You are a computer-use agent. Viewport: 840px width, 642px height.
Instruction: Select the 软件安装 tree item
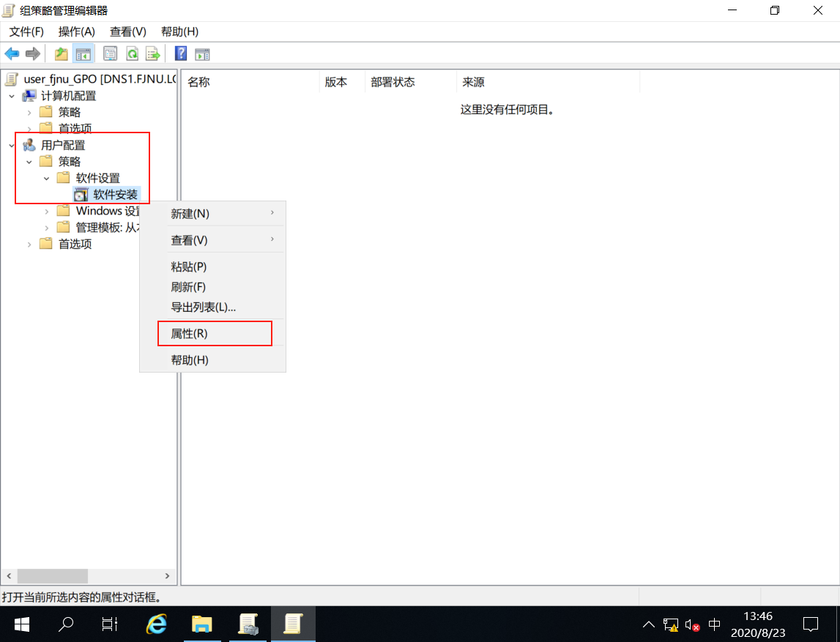coord(115,195)
